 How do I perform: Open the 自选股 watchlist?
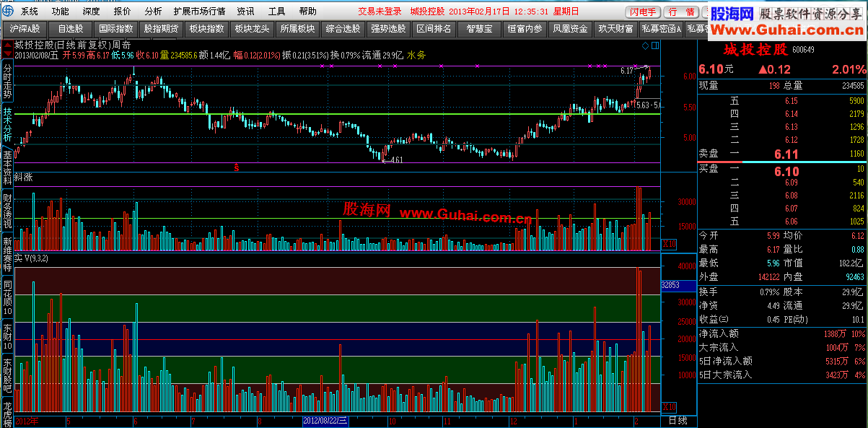pyautogui.click(x=70, y=29)
